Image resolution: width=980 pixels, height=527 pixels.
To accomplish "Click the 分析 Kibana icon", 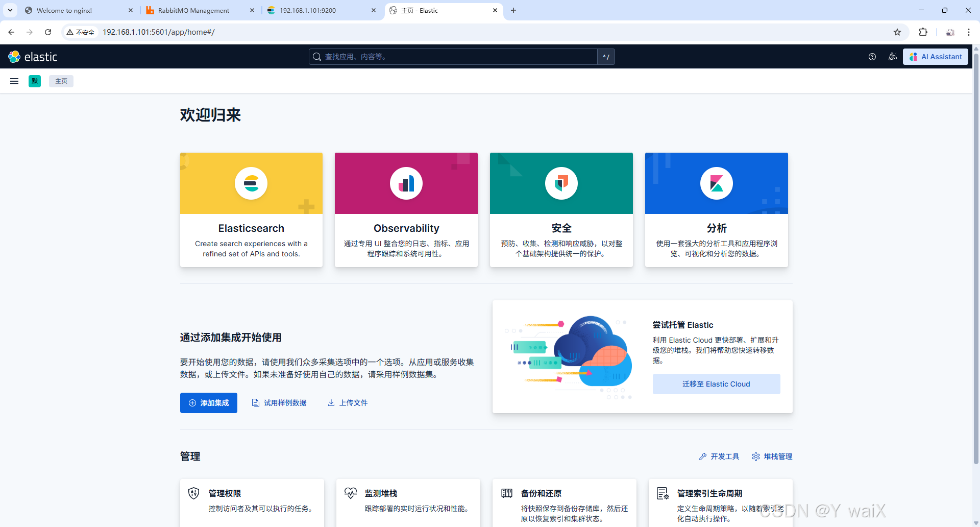I will tap(717, 183).
